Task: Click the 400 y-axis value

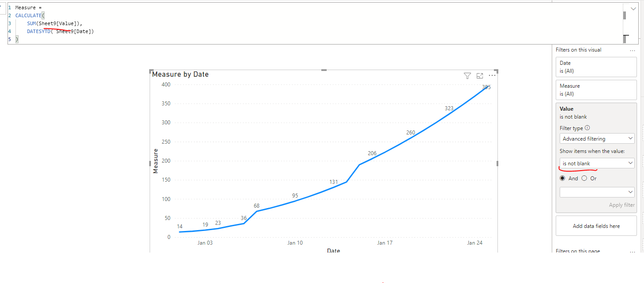Action: [x=166, y=85]
